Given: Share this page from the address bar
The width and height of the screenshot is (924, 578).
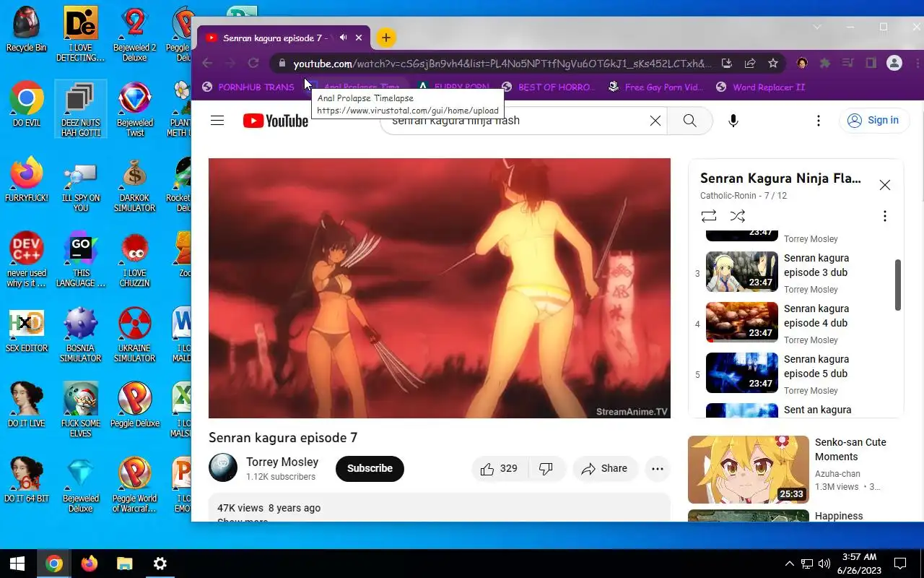Looking at the screenshot, I should pyautogui.click(x=750, y=64).
